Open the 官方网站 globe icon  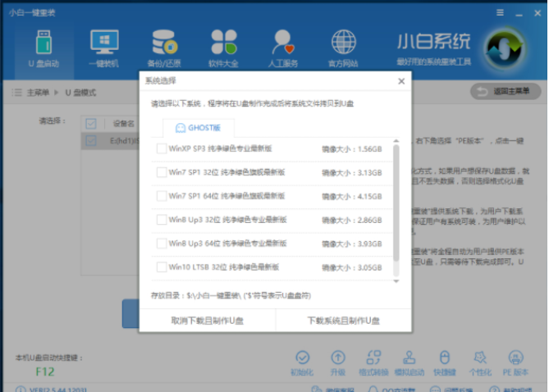343,46
